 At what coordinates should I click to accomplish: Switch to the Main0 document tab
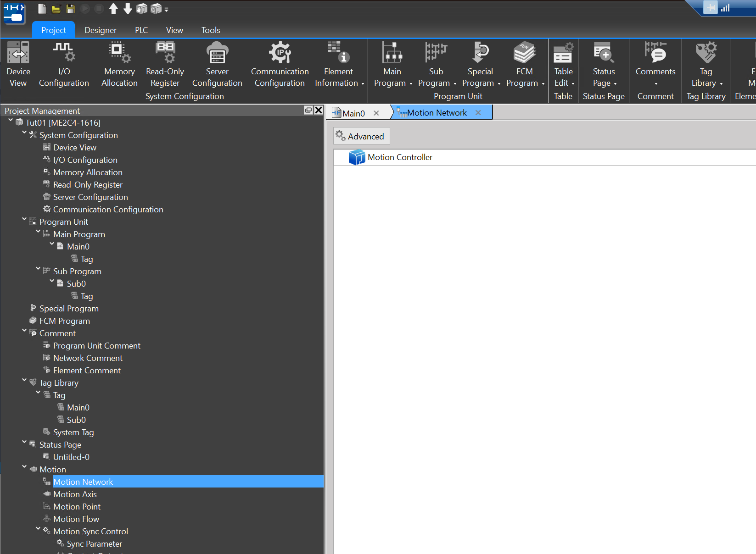tap(353, 113)
